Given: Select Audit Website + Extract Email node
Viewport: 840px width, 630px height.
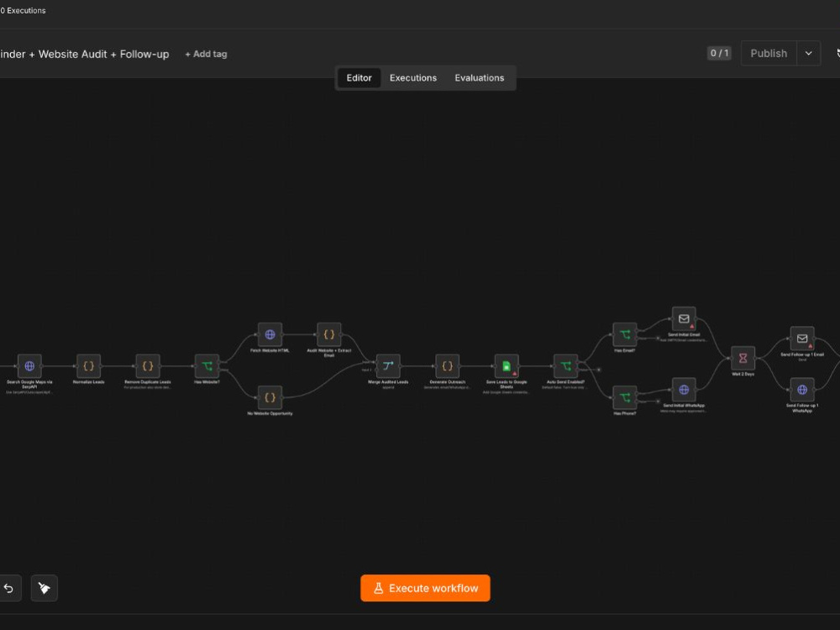Looking at the screenshot, I should [329, 334].
